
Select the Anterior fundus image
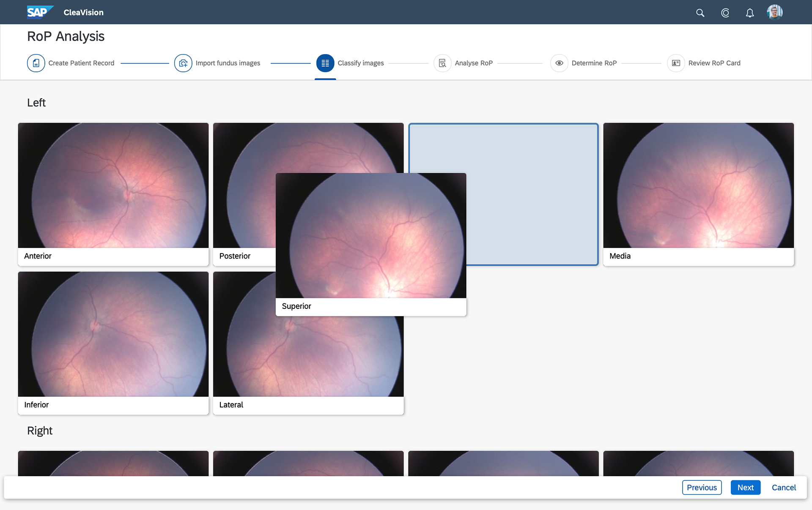point(113,185)
